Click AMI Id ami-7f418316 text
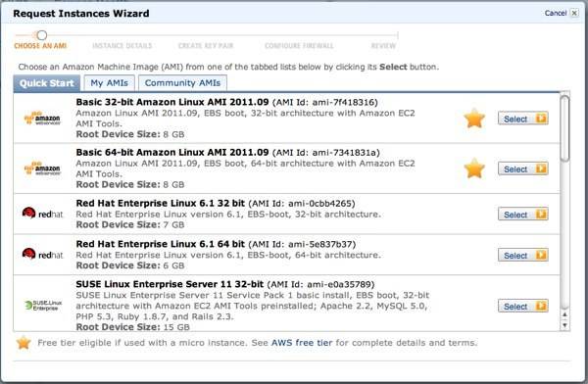Screen dimensions: 588x384 [325, 103]
